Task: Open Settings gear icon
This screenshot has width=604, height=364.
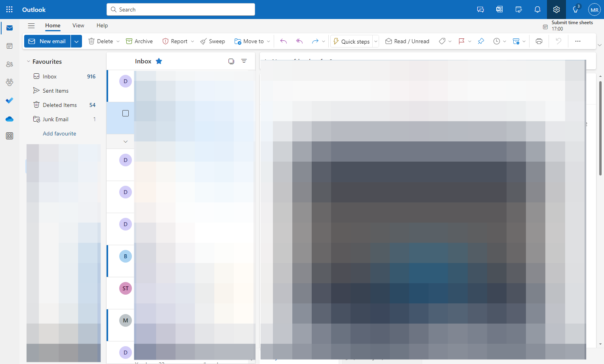Action: click(x=556, y=10)
